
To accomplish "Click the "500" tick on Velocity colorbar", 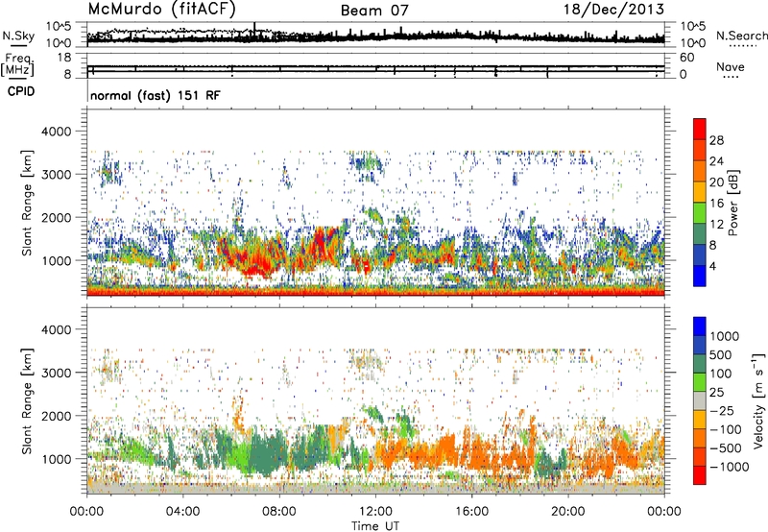I will point(720,355).
